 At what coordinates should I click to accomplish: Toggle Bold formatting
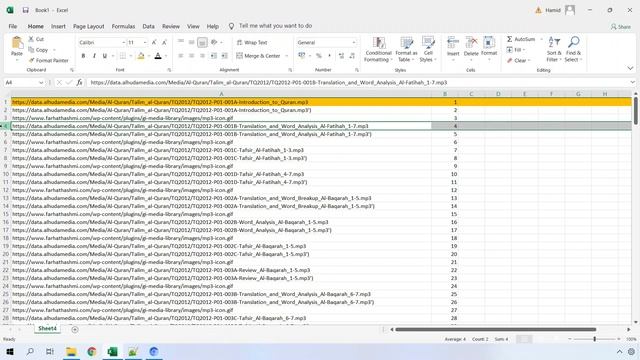tap(83, 56)
